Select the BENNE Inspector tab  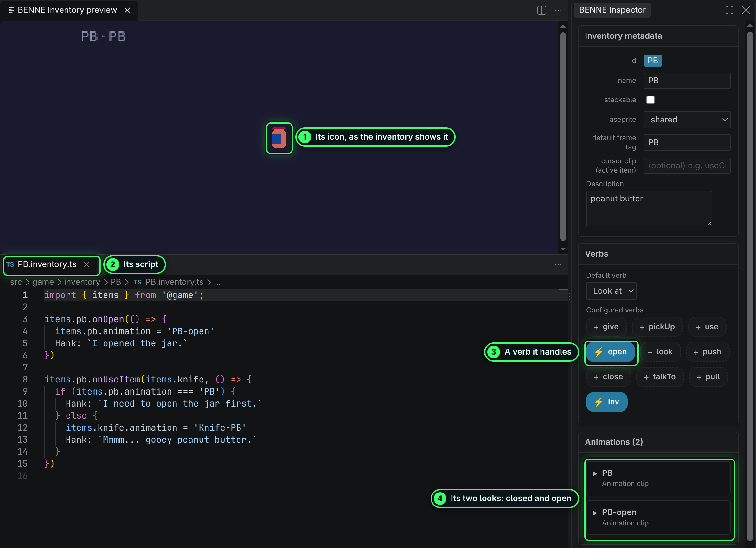click(x=612, y=10)
